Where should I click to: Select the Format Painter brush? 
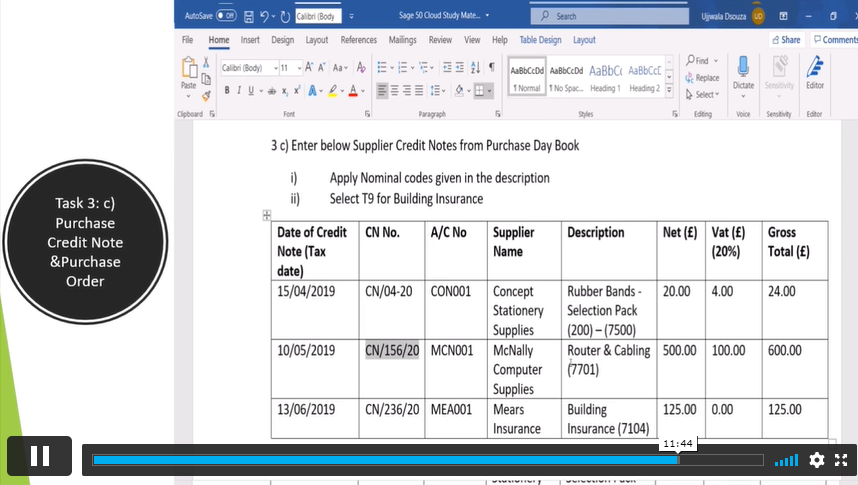click(206, 96)
